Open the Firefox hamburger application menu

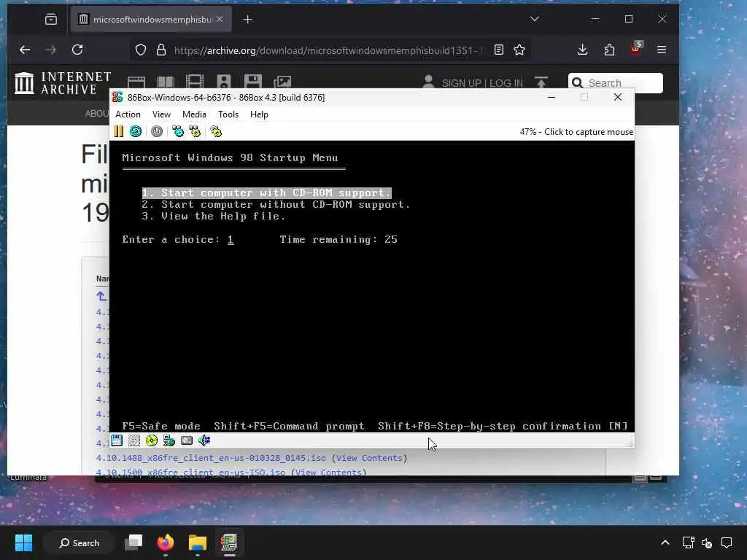[x=662, y=50]
